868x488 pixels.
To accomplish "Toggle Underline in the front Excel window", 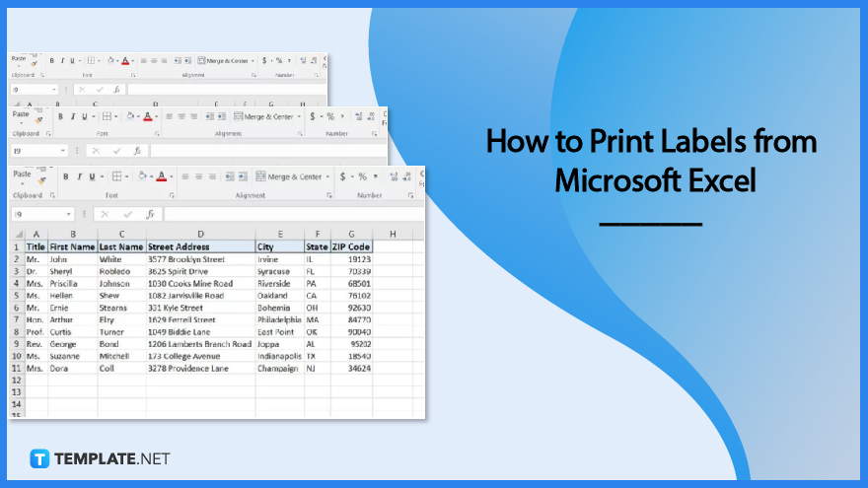I will tap(92, 176).
